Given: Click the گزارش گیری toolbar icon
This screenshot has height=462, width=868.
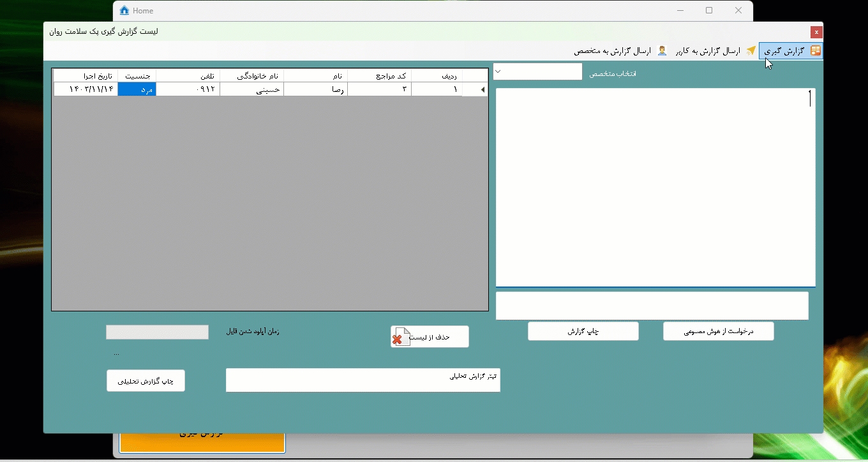Looking at the screenshot, I should 815,50.
